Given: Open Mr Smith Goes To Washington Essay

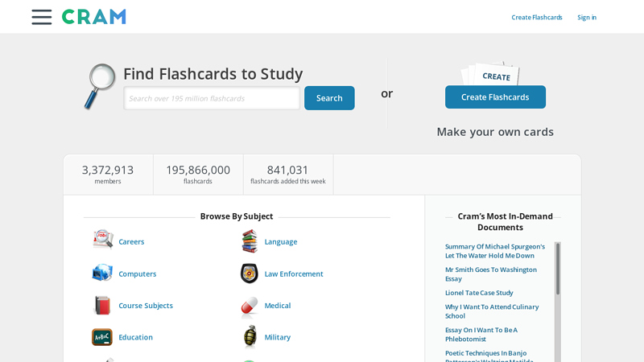Looking at the screenshot, I should [490, 274].
